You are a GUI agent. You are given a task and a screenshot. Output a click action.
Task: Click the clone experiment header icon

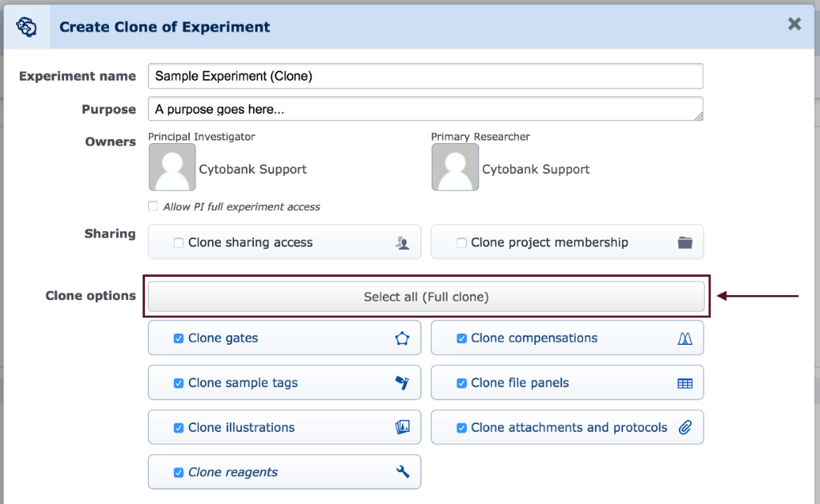tap(26, 26)
